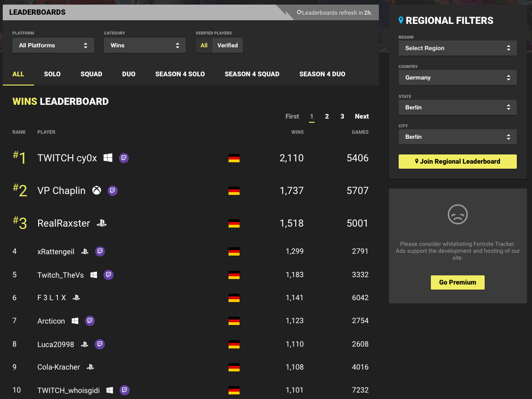532x399 pixels.
Task: Open the Wins category dropdown
Action: pos(145,45)
